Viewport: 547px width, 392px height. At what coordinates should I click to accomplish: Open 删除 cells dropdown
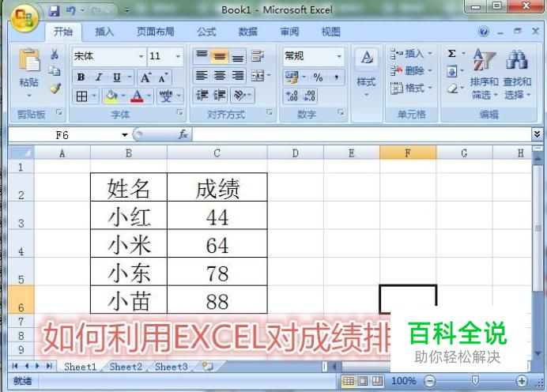click(411, 71)
